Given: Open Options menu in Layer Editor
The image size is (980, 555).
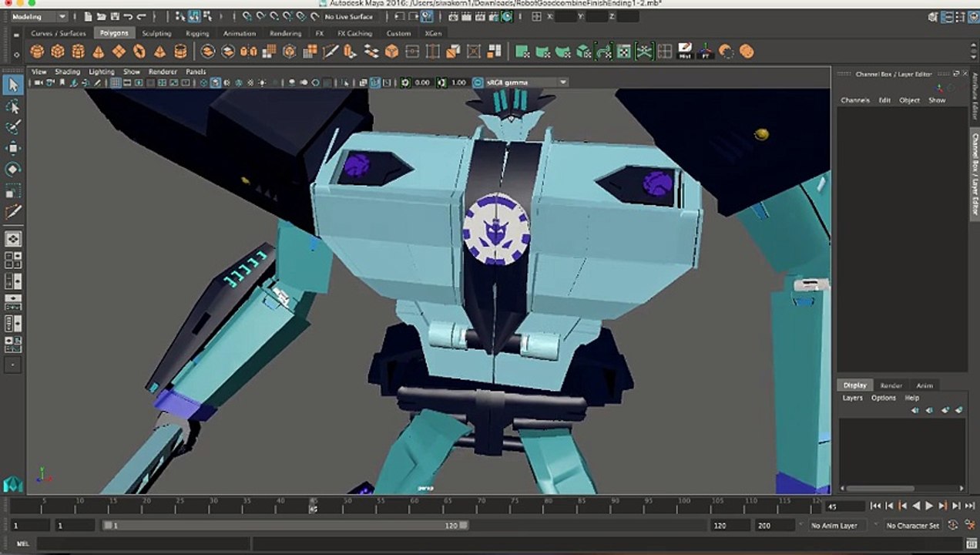Looking at the screenshot, I should [x=884, y=398].
